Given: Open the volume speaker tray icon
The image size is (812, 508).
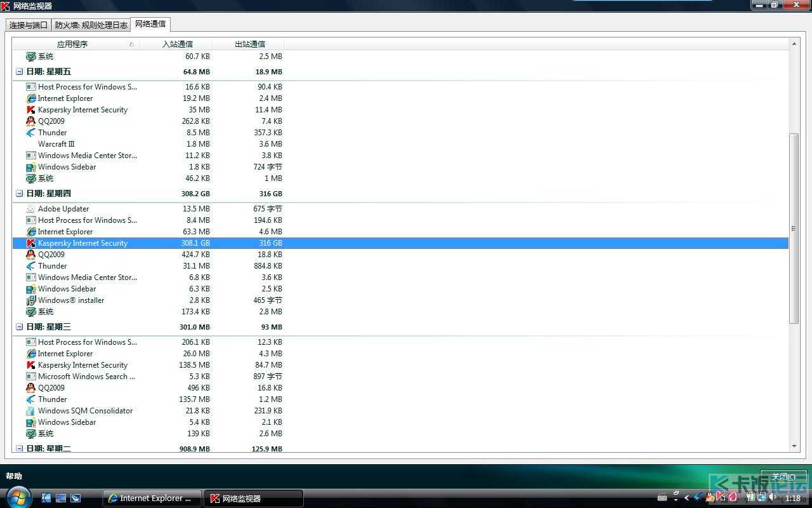Looking at the screenshot, I should click(772, 498).
